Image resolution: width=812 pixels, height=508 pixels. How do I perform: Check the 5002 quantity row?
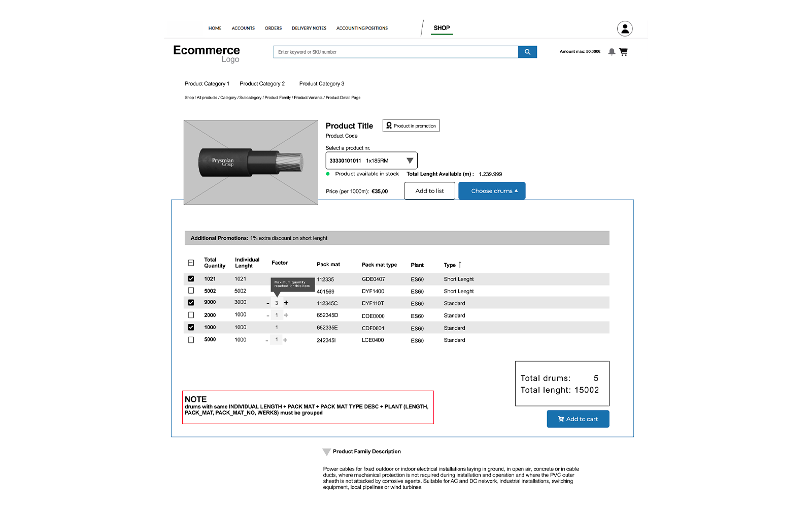click(191, 291)
